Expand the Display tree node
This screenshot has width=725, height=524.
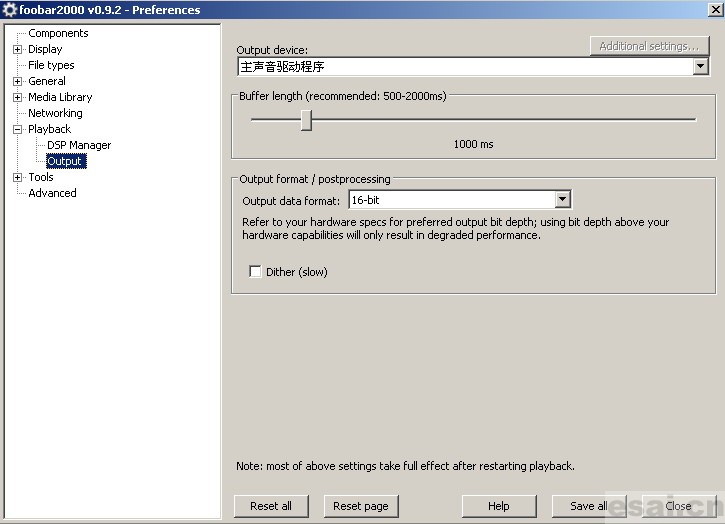click(17, 49)
